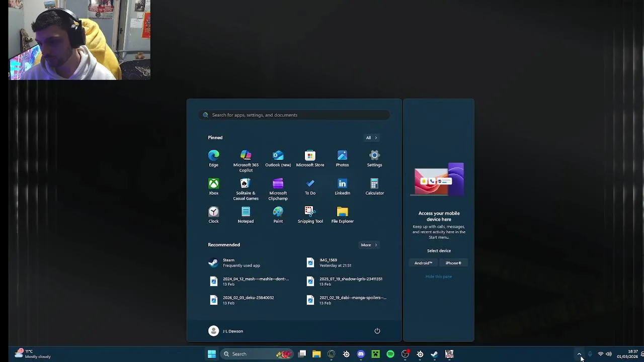Screen dimensions: 644x362
Task: Open Settings from pinned apps
Action: coord(374,158)
